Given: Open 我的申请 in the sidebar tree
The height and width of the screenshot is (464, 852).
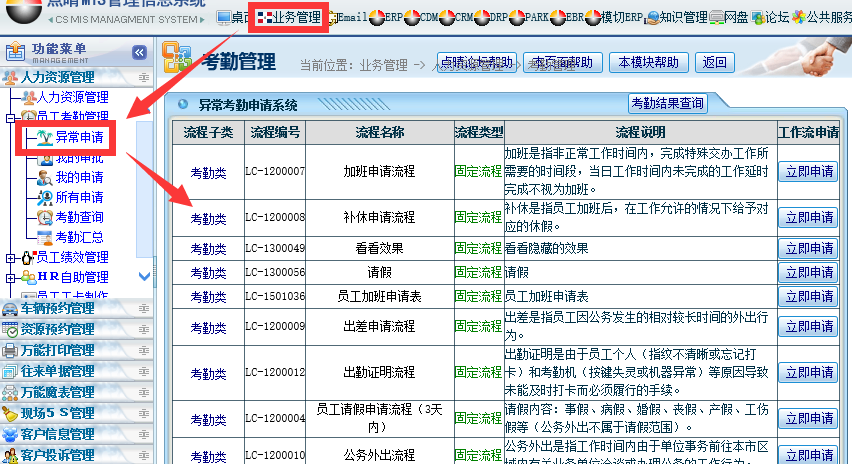Looking at the screenshot, I should (78, 177).
